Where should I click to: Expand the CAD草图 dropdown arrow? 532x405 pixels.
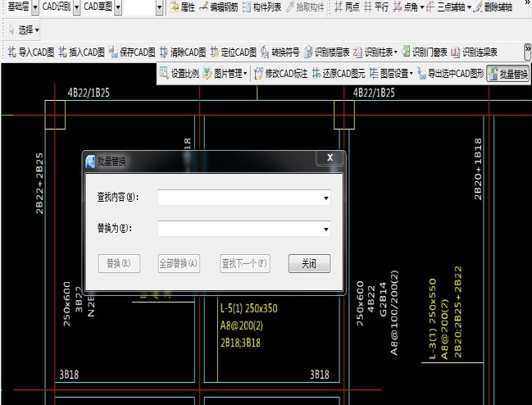[x=118, y=7]
